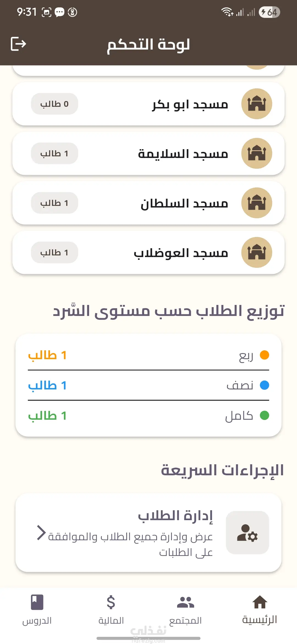
Task: Tap the home icon in bottom bar
Action: tap(260, 602)
